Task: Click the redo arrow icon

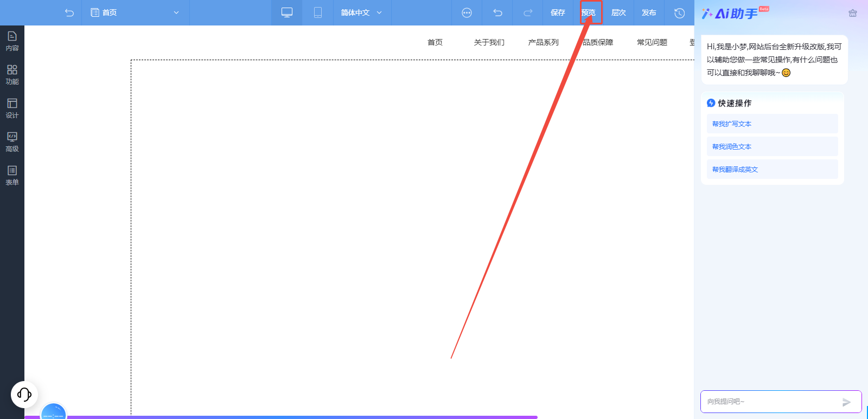Action: (528, 12)
